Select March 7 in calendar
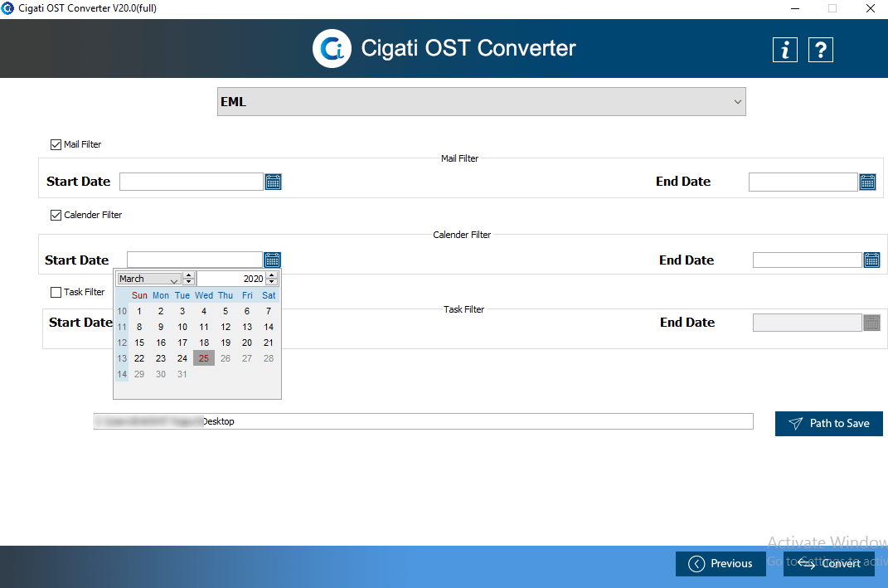This screenshot has width=888, height=588. point(269,311)
